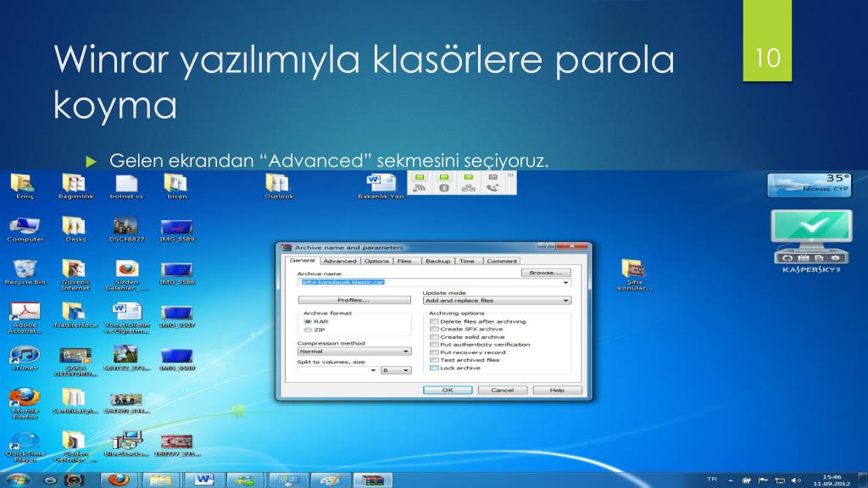Open the Erinç folder on desktop
Image resolution: width=868 pixels, height=488 pixels.
(23, 186)
